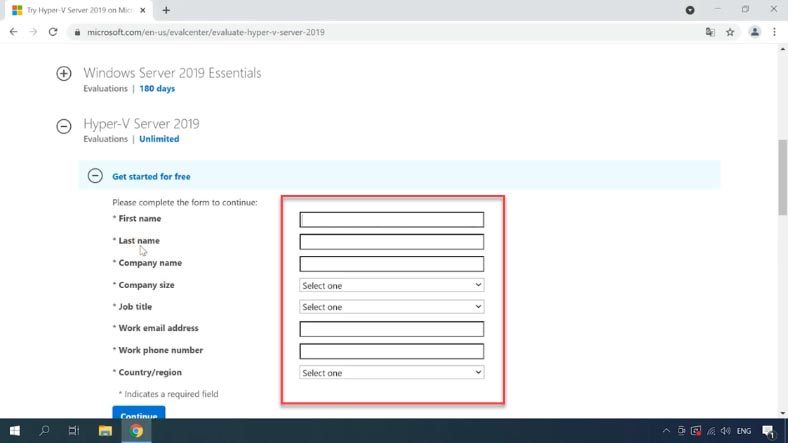The image size is (788, 443).
Task: View site security lock info
Action: [77, 32]
